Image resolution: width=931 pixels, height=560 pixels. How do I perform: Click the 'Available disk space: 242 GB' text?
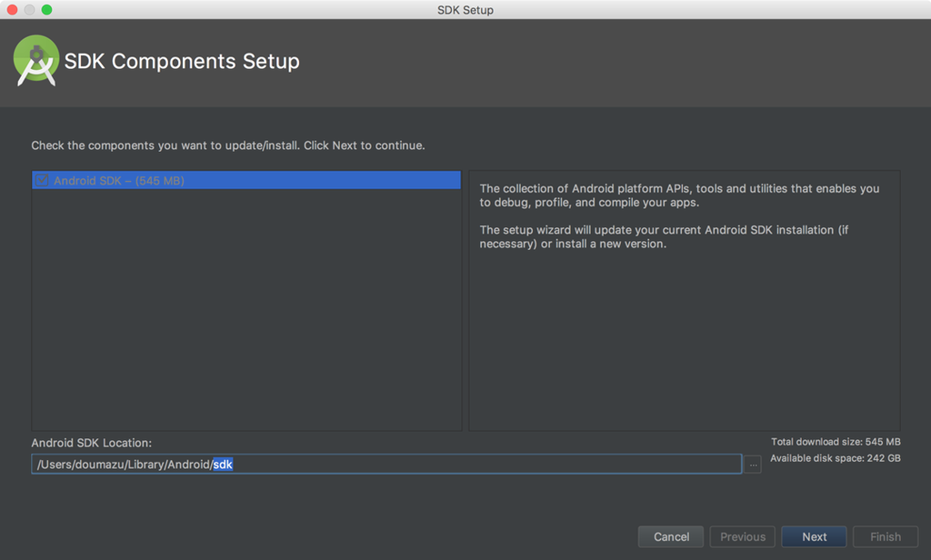click(x=836, y=458)
